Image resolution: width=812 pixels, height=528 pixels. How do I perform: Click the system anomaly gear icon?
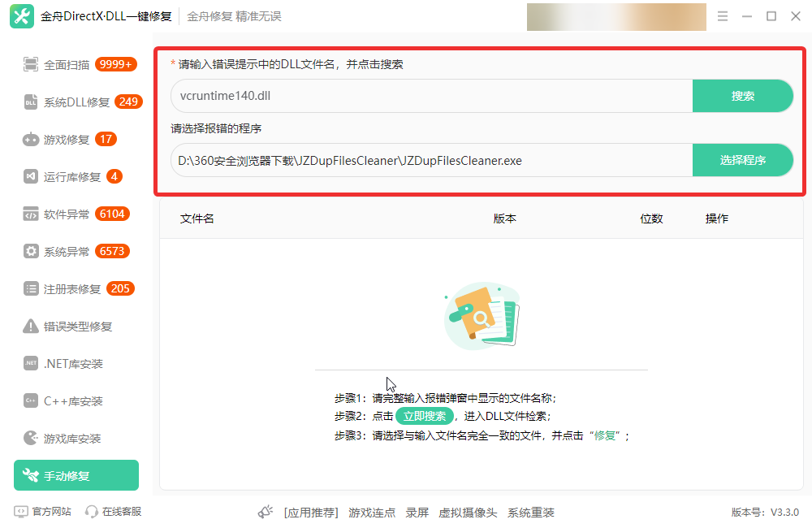point(31,251)
